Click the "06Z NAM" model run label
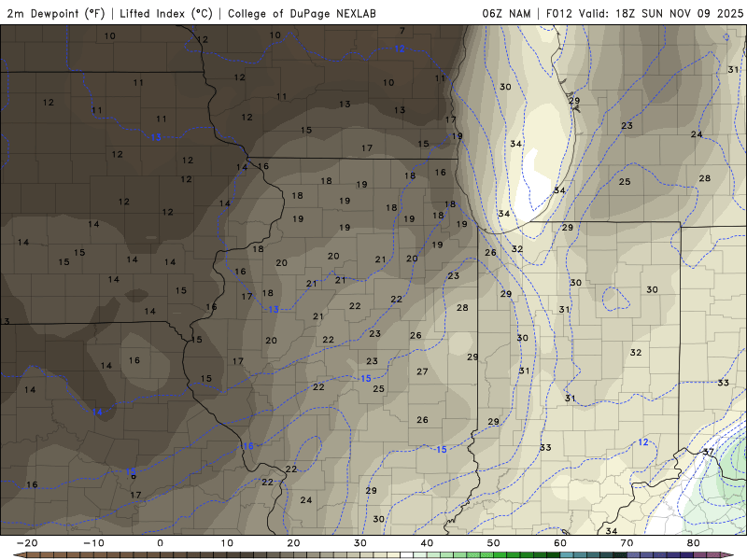 (506, 13)
